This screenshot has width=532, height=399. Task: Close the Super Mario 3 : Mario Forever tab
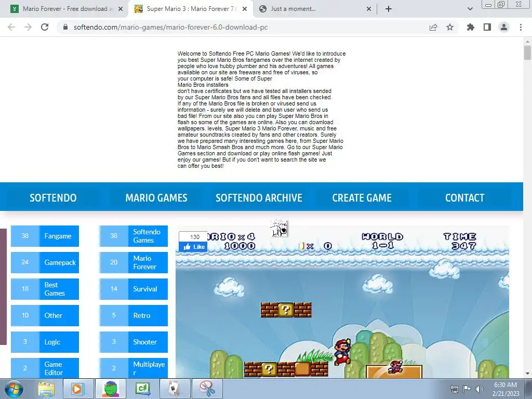click(x=245, y=9)
